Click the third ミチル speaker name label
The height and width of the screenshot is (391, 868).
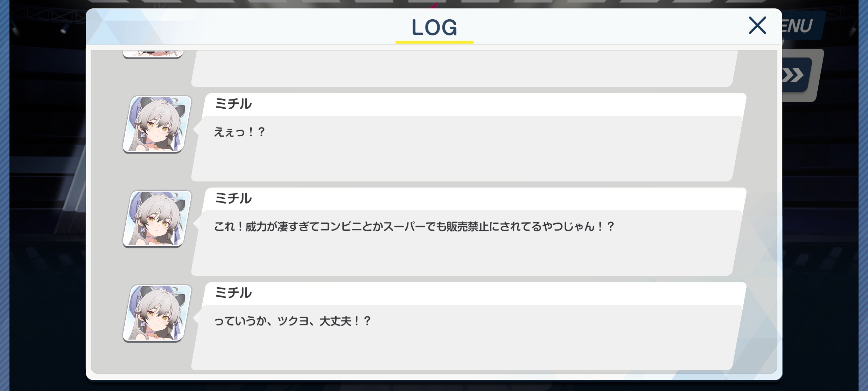[x=233, y=293]
